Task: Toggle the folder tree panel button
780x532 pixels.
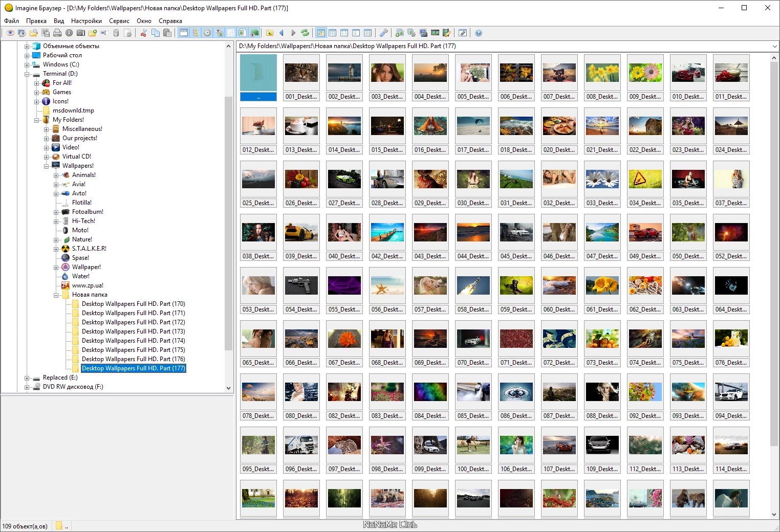Action: [x=196, y=33]
